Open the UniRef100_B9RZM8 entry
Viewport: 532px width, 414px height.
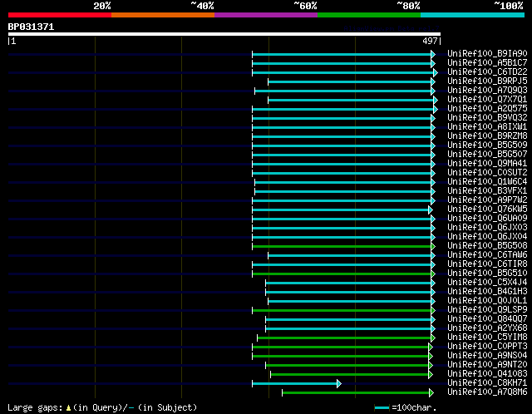click(x=487, y=136)
